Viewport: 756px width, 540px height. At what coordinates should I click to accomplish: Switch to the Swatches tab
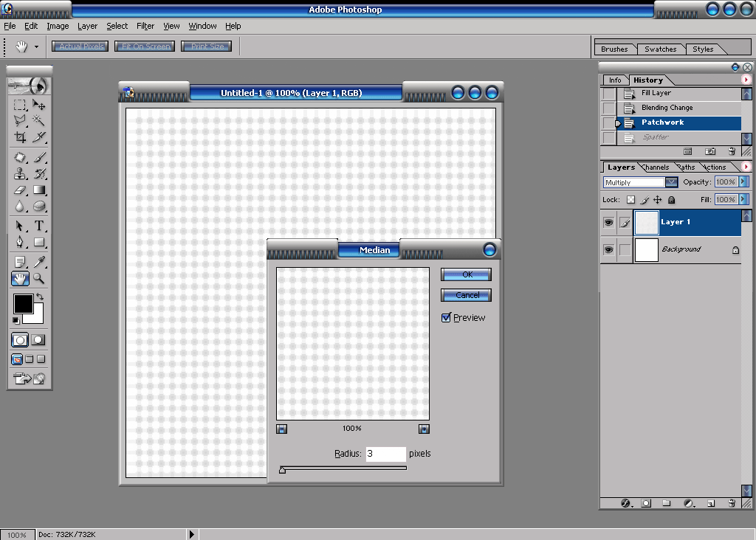pyautogui.click(x=661, y=49)
